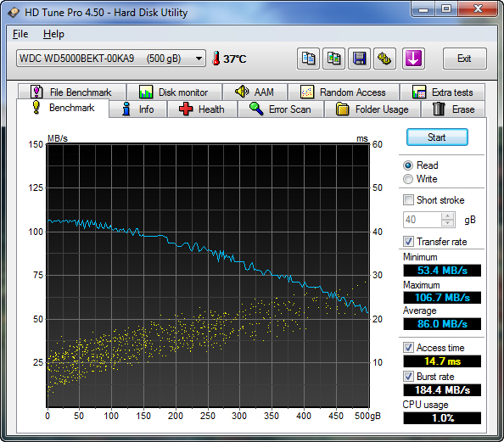Open the File menu
Viewport: 504px width, 442px height.
(x=20, y=34)
